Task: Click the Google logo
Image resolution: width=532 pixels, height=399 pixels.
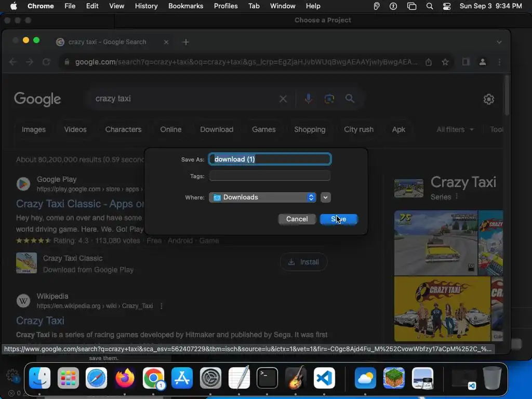Action: click(x=37, y=99)
